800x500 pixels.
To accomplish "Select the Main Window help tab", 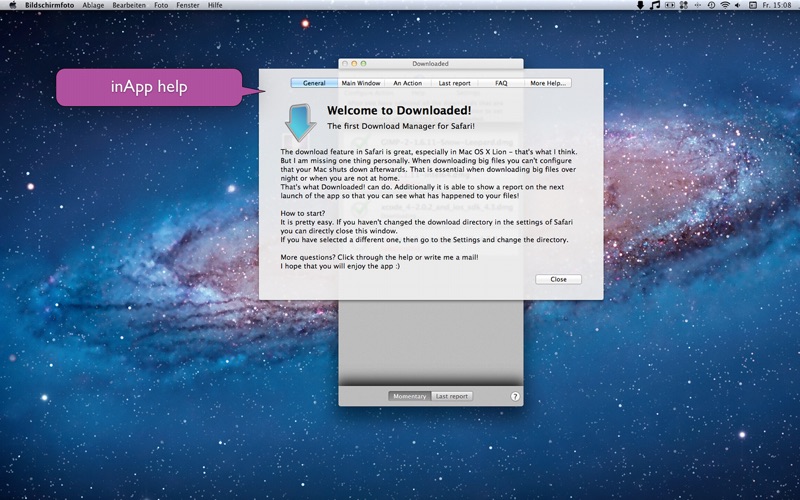I will point(360,83).
